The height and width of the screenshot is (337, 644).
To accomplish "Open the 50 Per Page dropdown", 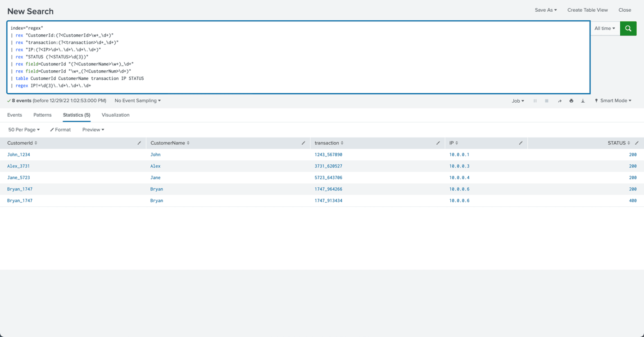I will point(24,130).
